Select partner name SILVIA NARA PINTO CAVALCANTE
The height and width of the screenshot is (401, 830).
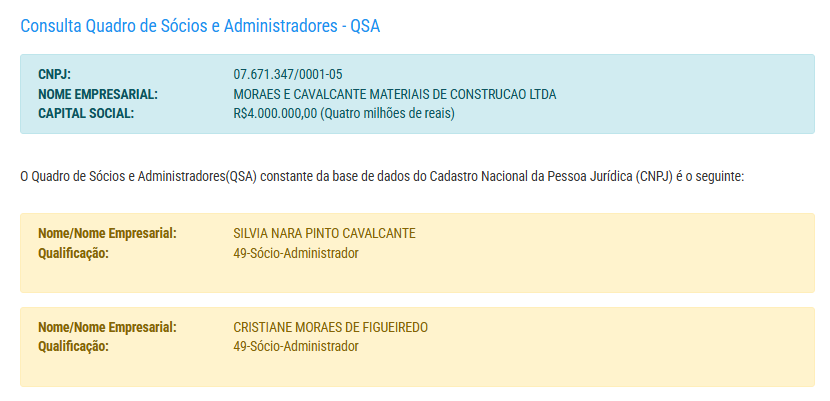324,233
